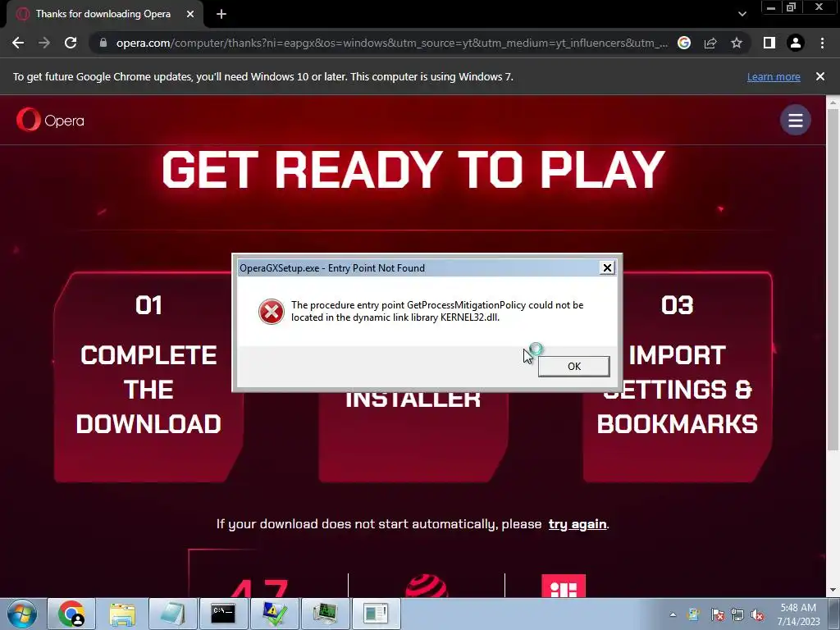This screenshot has width=840, height=630.
Task: Open the Learn more link in infobar
Action: (x=774, y=76)
